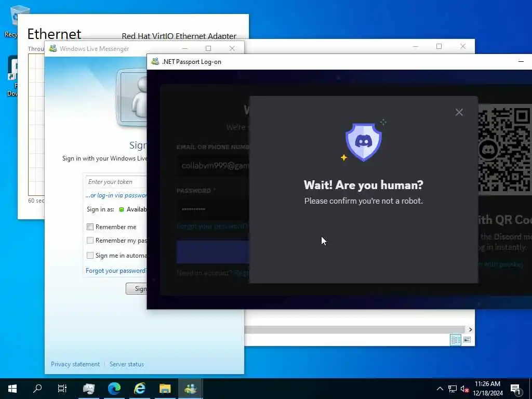Open taskbar Search
532x399 pixels.
[x=37, y=389]
